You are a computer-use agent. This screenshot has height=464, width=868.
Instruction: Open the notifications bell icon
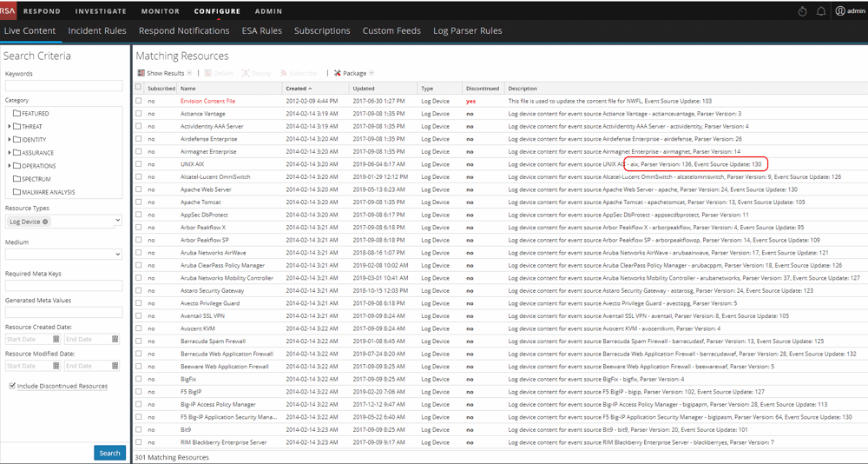821,11
